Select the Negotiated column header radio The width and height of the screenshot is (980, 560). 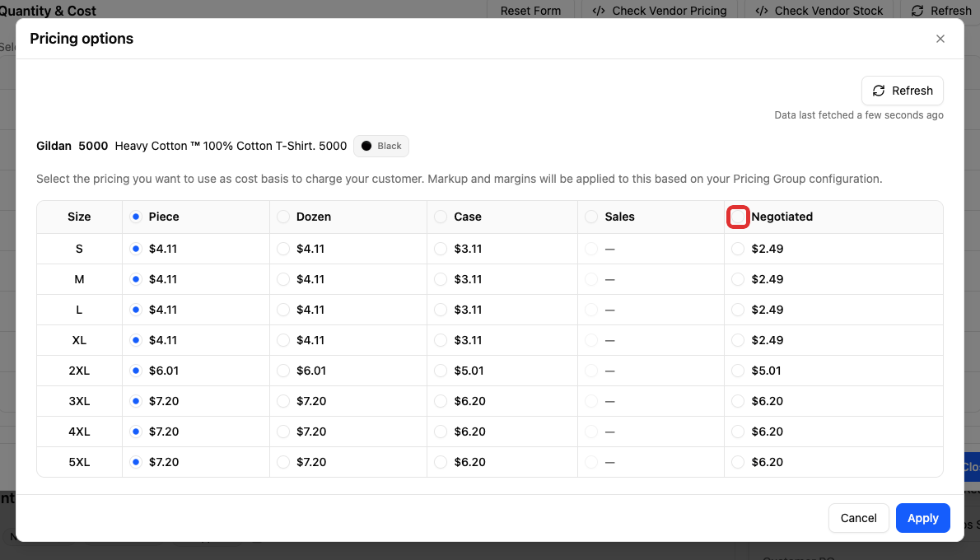point(738,217)
